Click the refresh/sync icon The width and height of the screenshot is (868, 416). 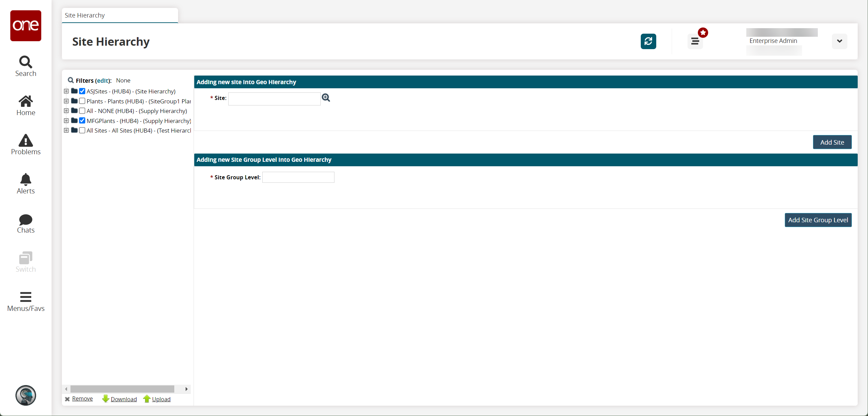click(x=648, y=42)
